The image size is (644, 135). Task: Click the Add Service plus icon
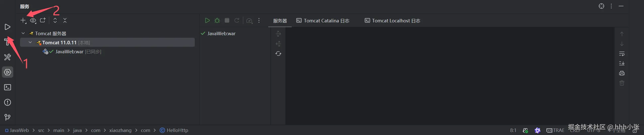tap(23, 20)
